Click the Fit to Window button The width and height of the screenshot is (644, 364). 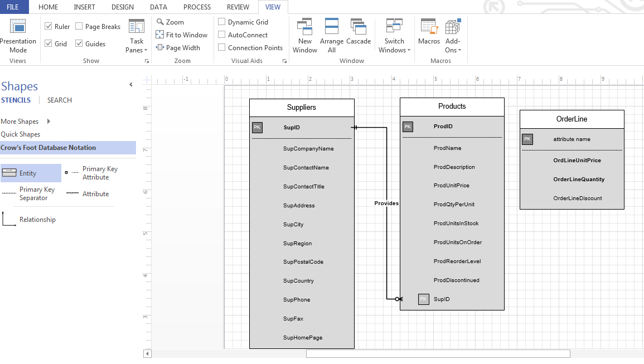coord(182,35)
